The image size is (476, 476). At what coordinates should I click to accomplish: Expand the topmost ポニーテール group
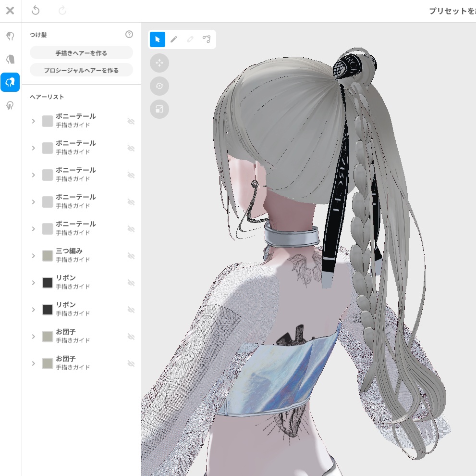point(34,121)
